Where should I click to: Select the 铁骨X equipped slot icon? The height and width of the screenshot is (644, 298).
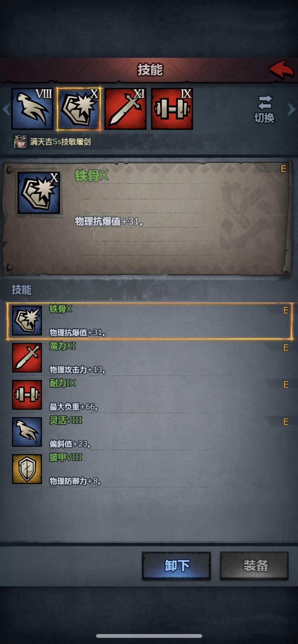point(79,109)
